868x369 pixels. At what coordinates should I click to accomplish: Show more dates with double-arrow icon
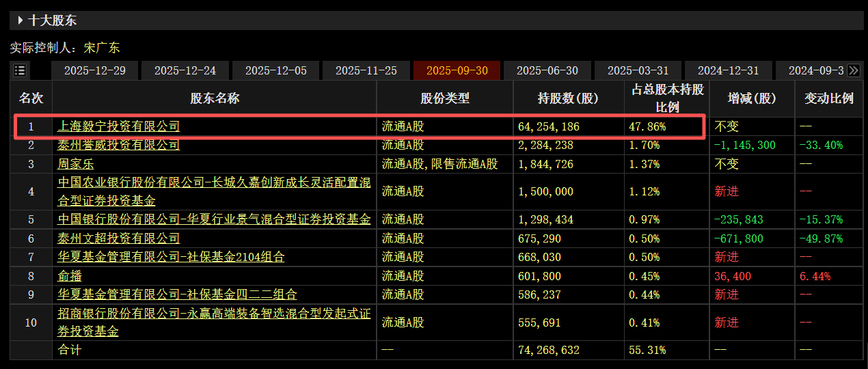[853, 70]
